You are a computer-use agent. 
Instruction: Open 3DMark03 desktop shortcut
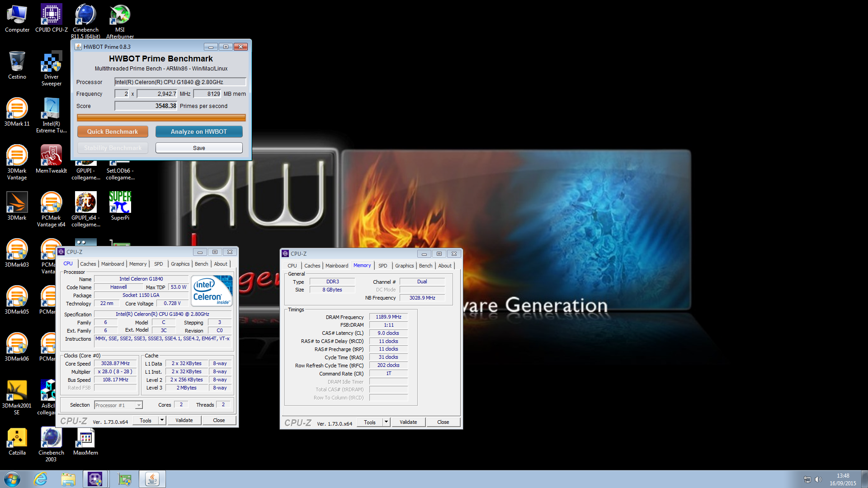(x=17, y=253)
